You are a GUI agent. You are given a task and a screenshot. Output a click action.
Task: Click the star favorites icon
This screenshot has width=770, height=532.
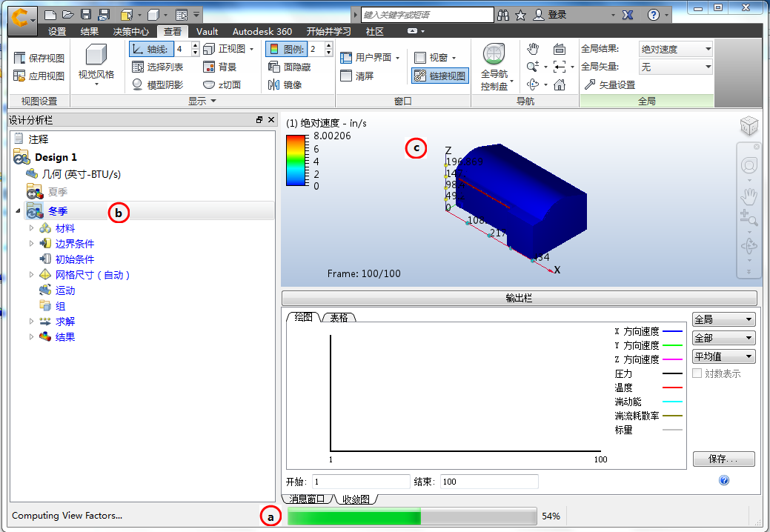point(520,16)
